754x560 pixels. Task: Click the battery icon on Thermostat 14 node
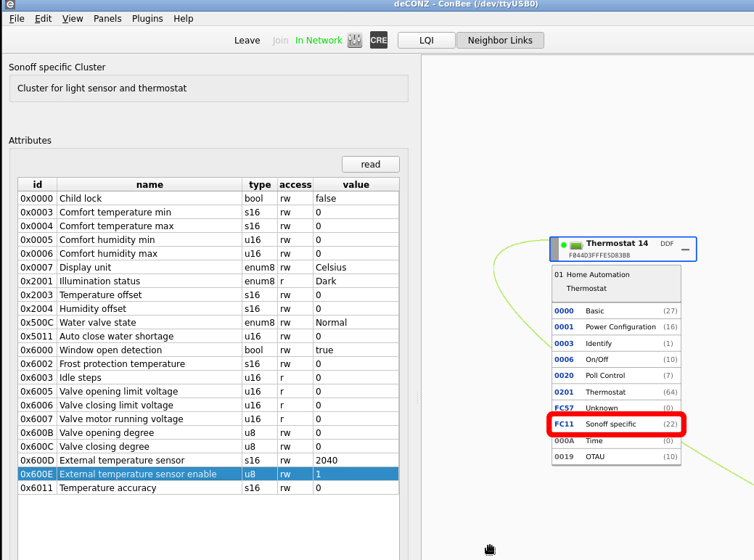coord(576,246)
